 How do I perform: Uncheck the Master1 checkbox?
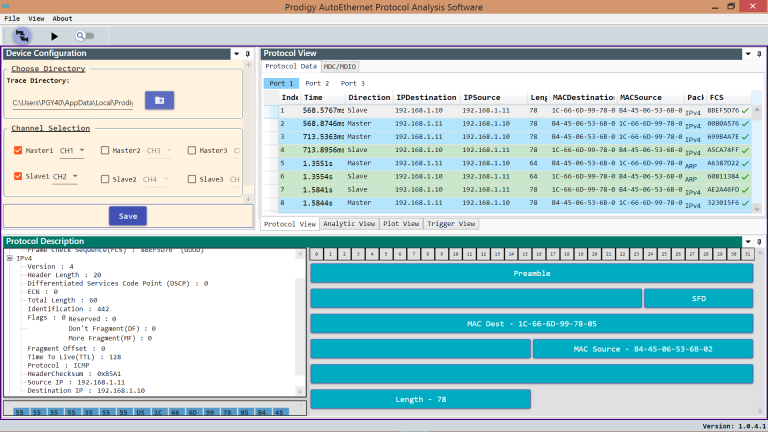(18, 150)
